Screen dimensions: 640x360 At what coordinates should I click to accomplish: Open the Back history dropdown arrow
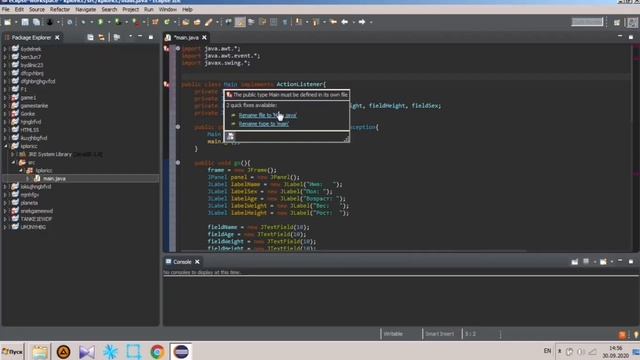[x=353, y=22]
